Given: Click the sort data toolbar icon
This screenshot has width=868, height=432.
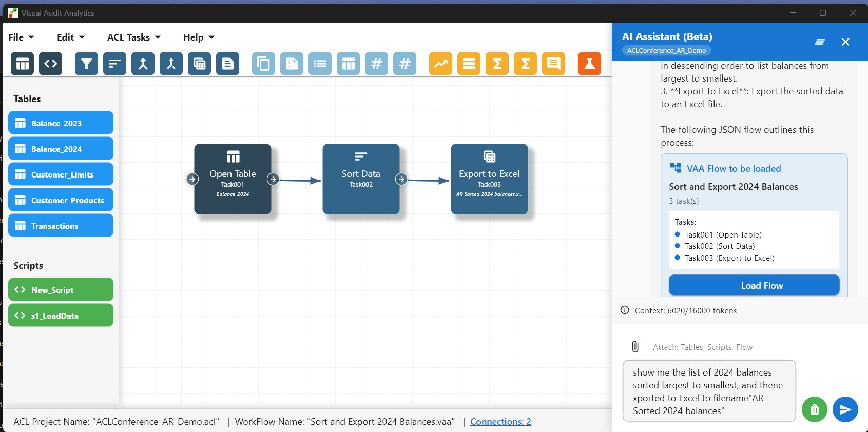Looking at the screenshot, I should tap(114, 64).
